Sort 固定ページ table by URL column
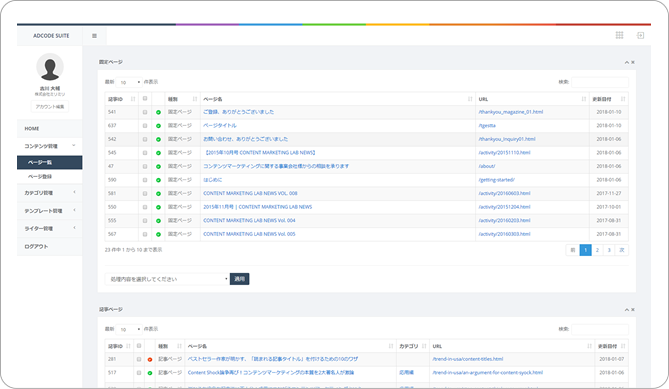Screen dimensions: 669x389 coord(532,99)
